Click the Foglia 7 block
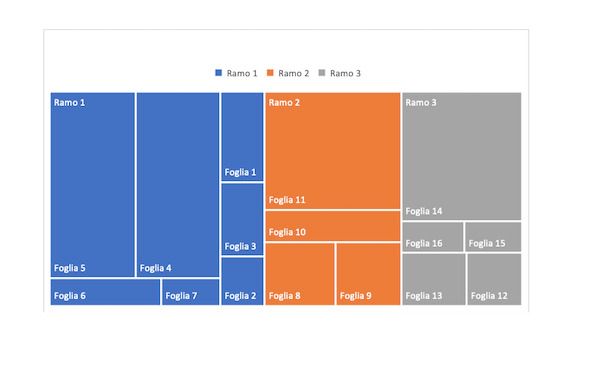The height and width of the screenshot is (370, 610). tap(191, 292)
